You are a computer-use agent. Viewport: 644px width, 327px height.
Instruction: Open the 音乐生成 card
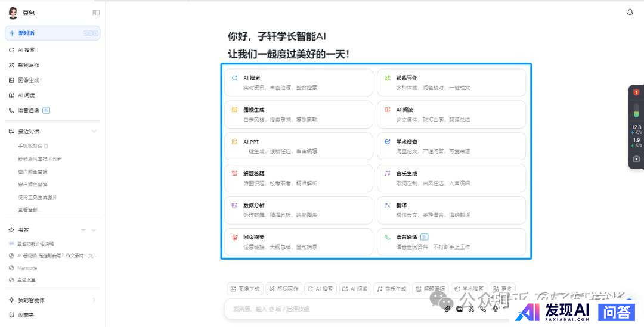click(451, 178)
